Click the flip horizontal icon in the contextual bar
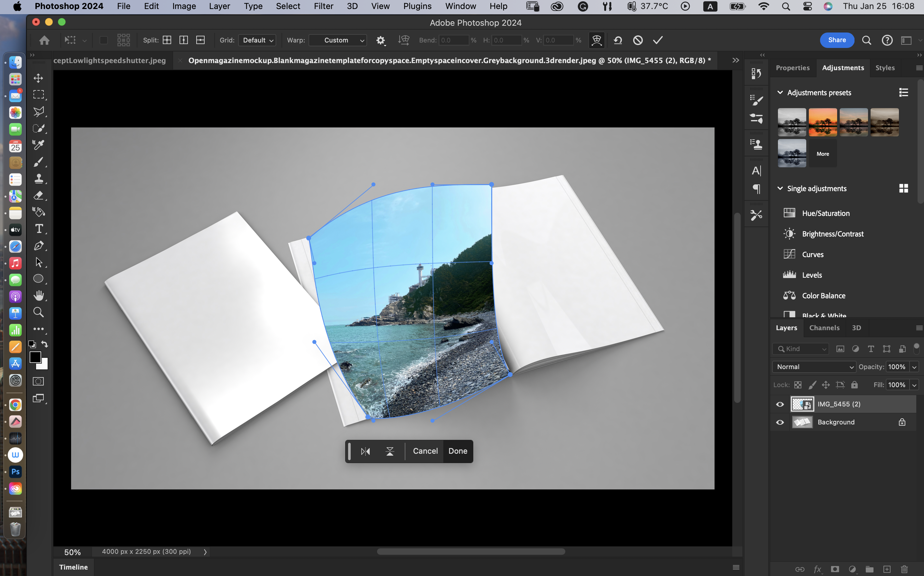The height and width of the screenshot is (576, 924). point(365,451)
